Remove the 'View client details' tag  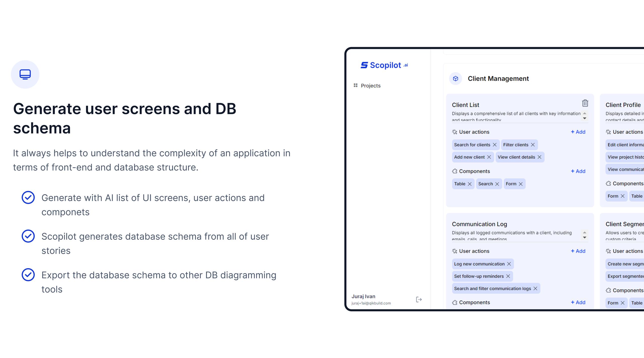[540, 157]
